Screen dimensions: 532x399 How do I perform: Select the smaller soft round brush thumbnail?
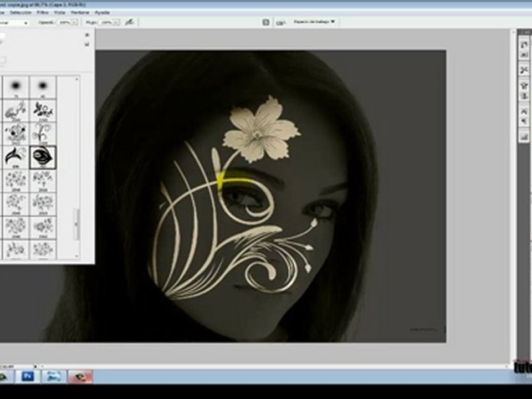click(x=43, y=86)
